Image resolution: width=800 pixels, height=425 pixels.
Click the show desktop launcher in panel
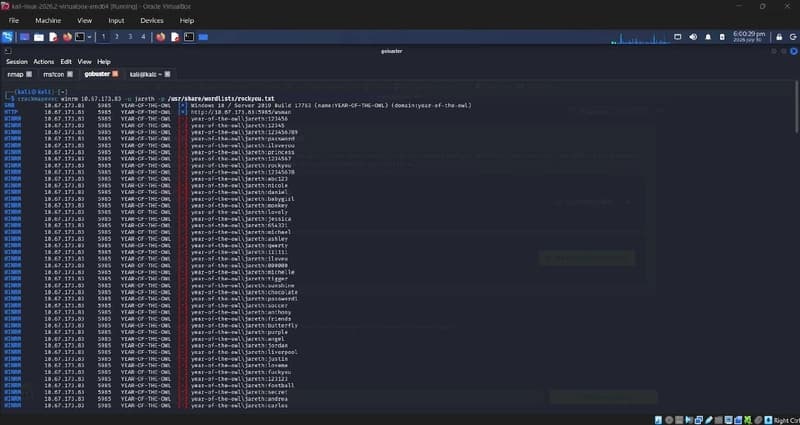click(24, 37)
